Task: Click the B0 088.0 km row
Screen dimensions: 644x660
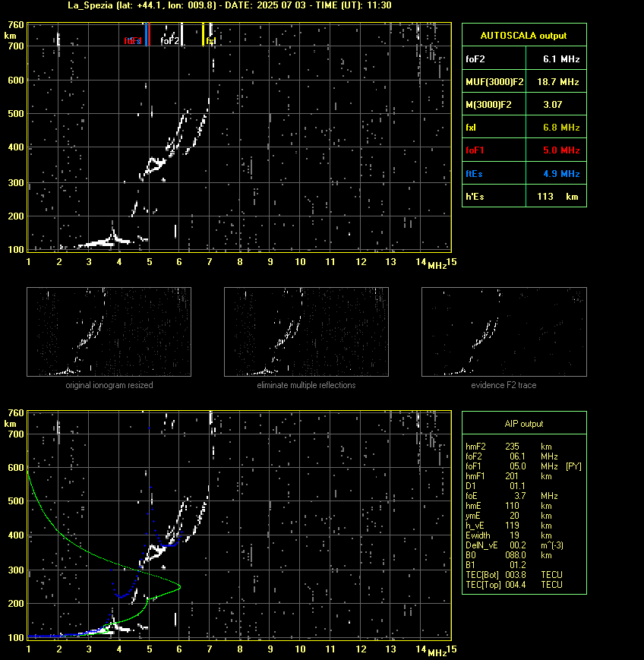Action: [x=509, y=555]
